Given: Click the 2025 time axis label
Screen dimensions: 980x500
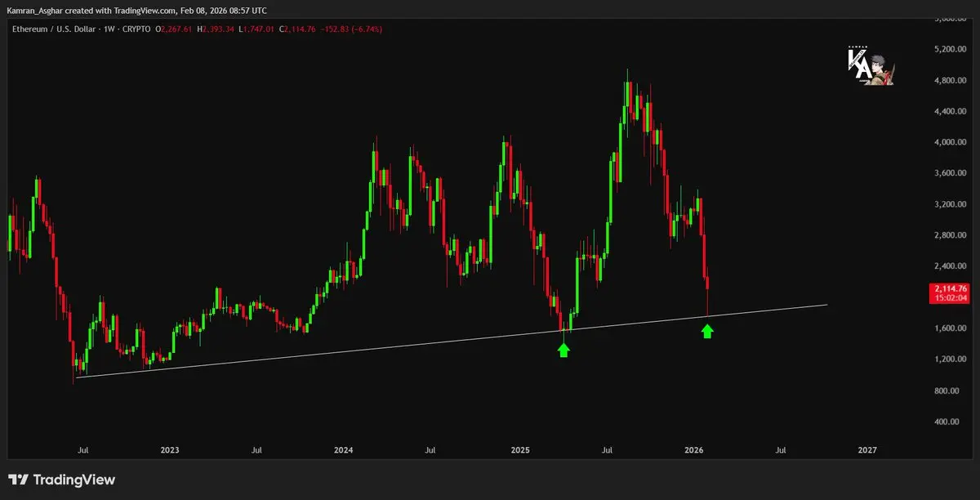Looking at the screenshot, I should [520, 450].
